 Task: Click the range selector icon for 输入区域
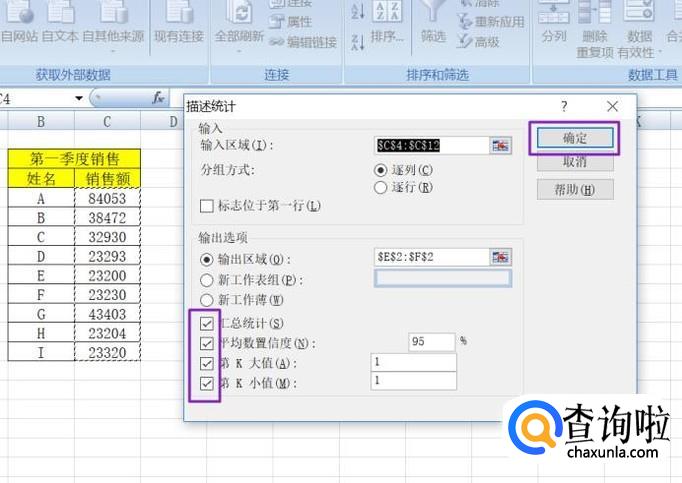pos(501,145)
